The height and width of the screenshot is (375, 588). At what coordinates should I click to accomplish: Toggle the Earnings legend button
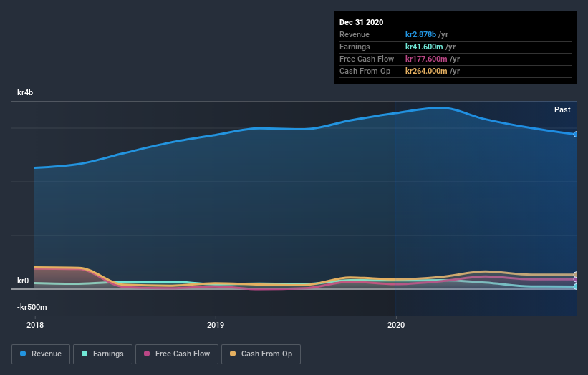102,354
